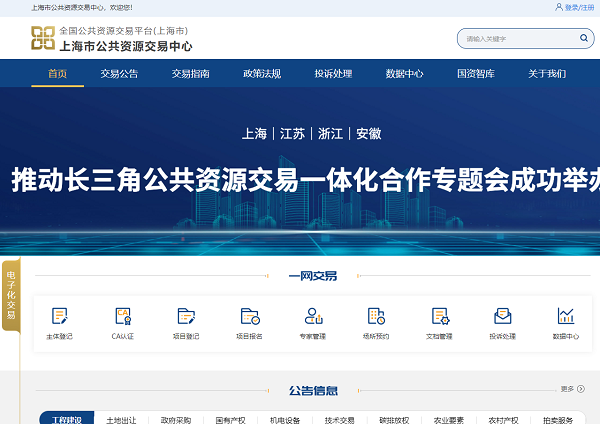Click the 公告信息 section heading
Image resolution: width=600 pixels, height=424 pixels.
coord(313,390)
